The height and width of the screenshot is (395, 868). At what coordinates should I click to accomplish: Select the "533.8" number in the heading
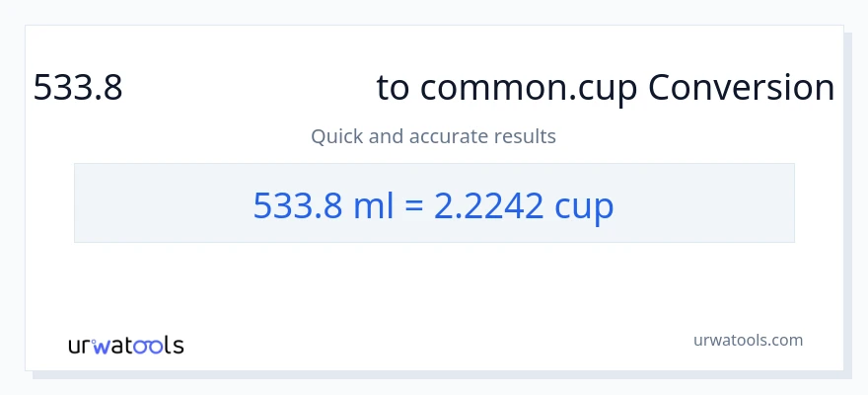click(x=78, y=88)
